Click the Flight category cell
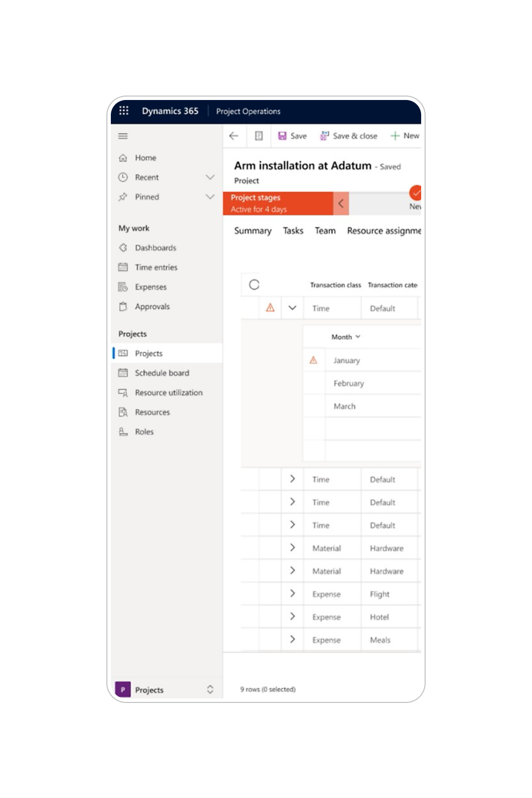Screen dimensions: 532x798 click(389, 594)
